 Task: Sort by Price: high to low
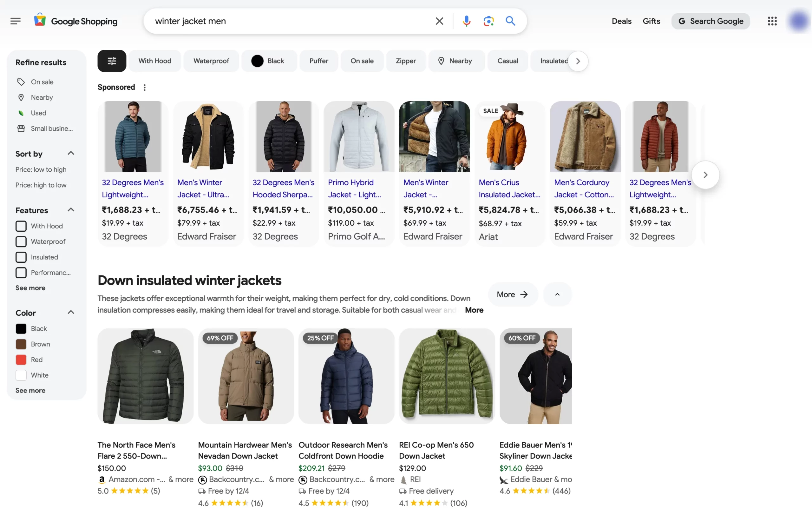pos(41,185)
